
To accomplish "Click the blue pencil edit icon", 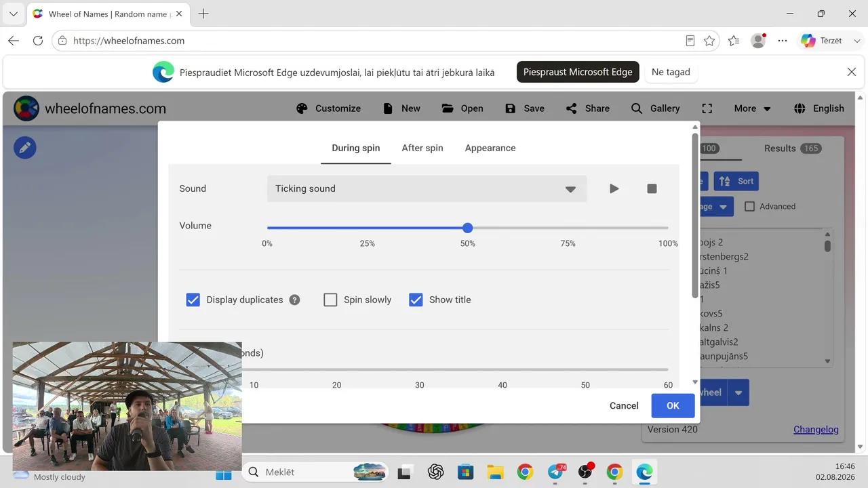I will click(25, 147).
